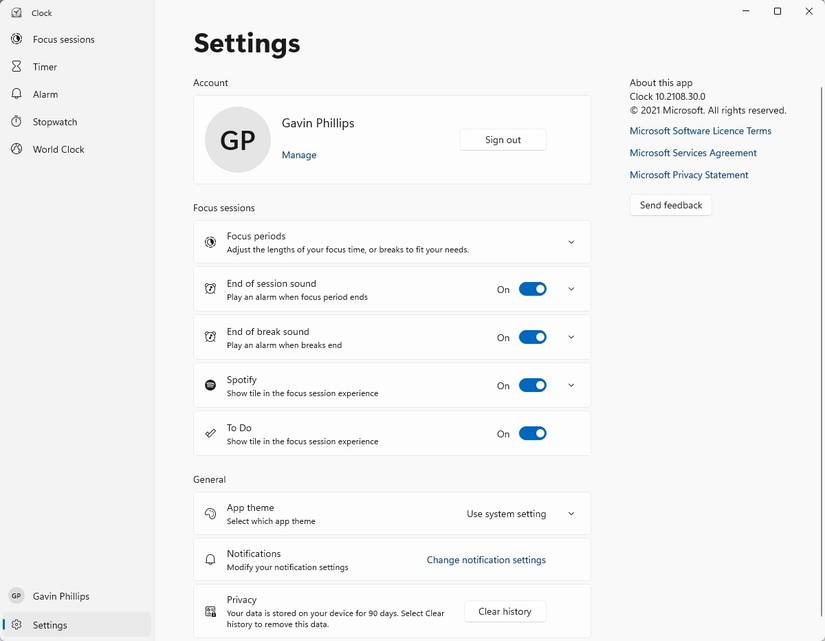Open the App theme dropdown
Screen dimensions: 825x641
pyautogui.click(x=520, y=514)
